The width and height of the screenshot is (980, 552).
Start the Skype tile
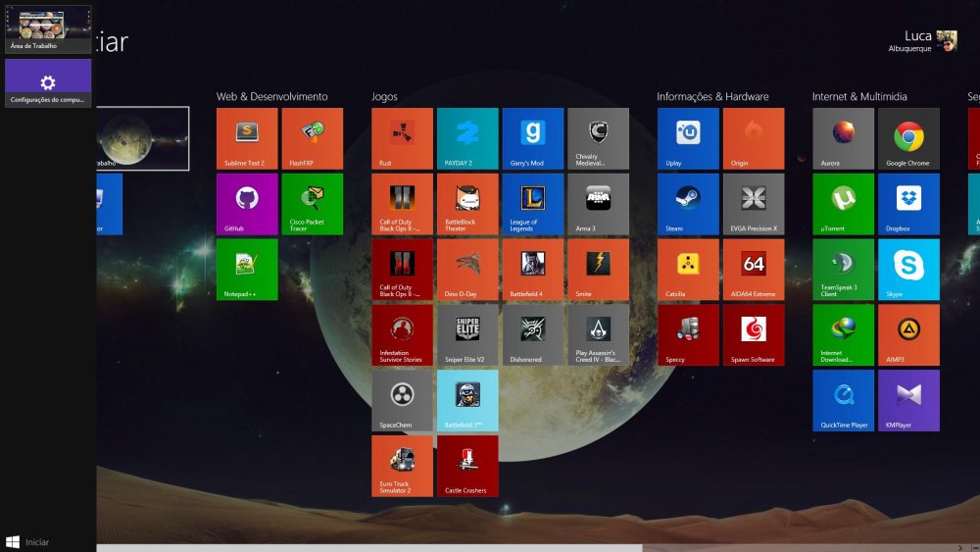(x=908, y=270)
